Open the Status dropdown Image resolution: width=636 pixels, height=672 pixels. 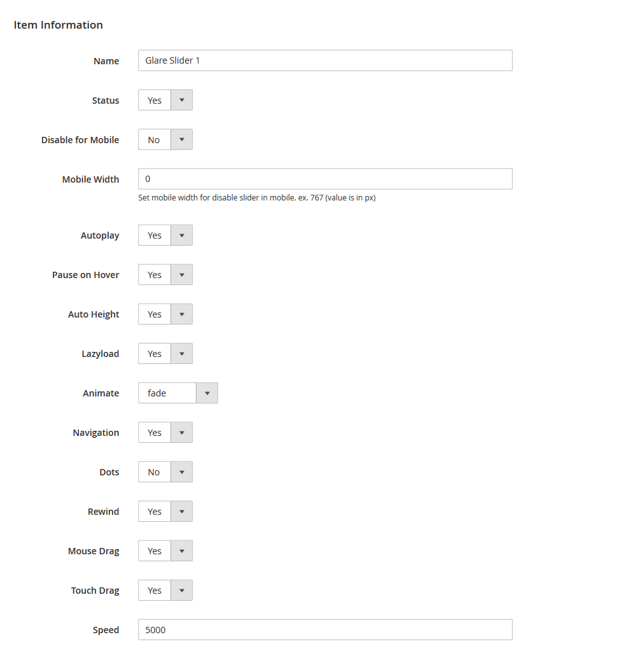165,101
